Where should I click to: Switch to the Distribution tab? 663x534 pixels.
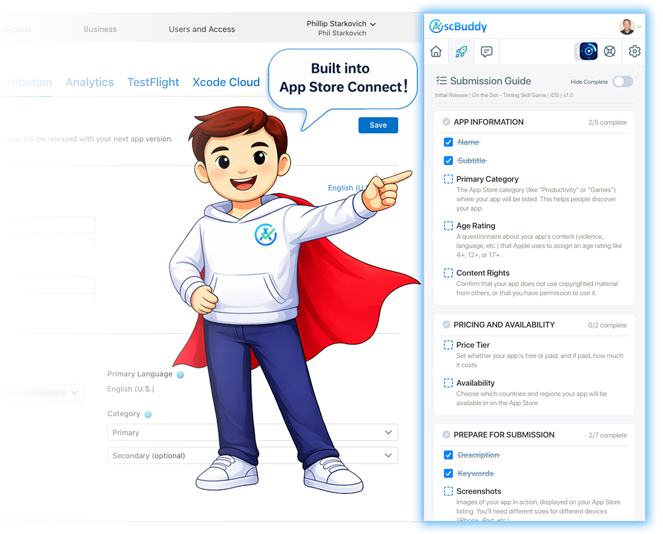point(26,82)
